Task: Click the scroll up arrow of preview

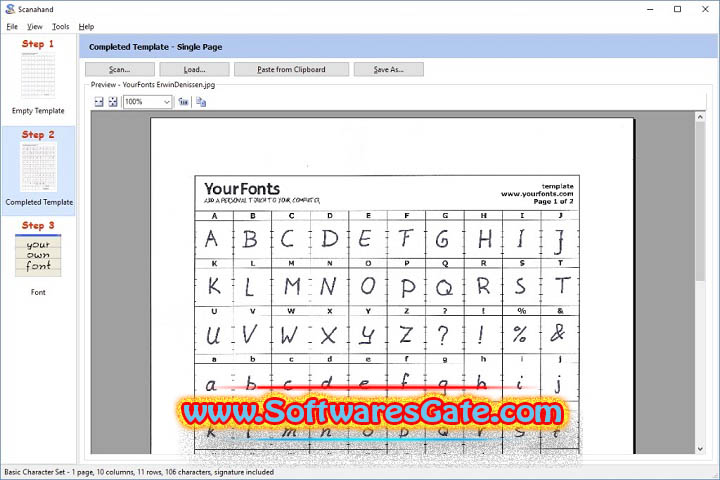Action: click(x=700, y=117)
